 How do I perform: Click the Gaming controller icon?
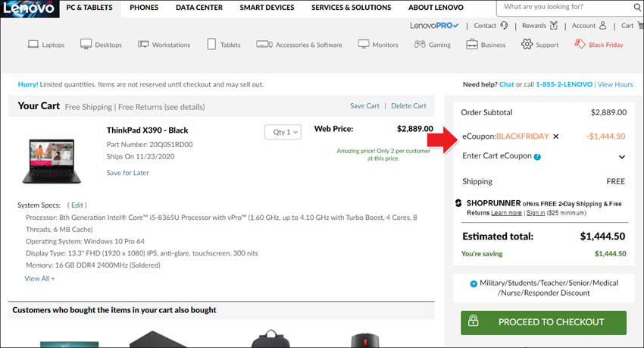[x=420, y=44]
